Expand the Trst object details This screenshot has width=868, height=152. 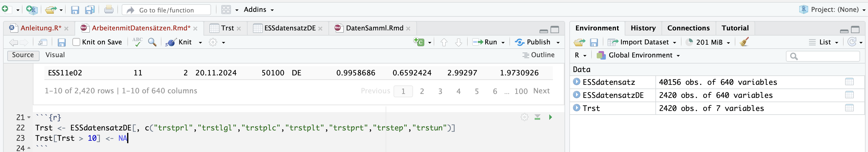click(577, 108)
